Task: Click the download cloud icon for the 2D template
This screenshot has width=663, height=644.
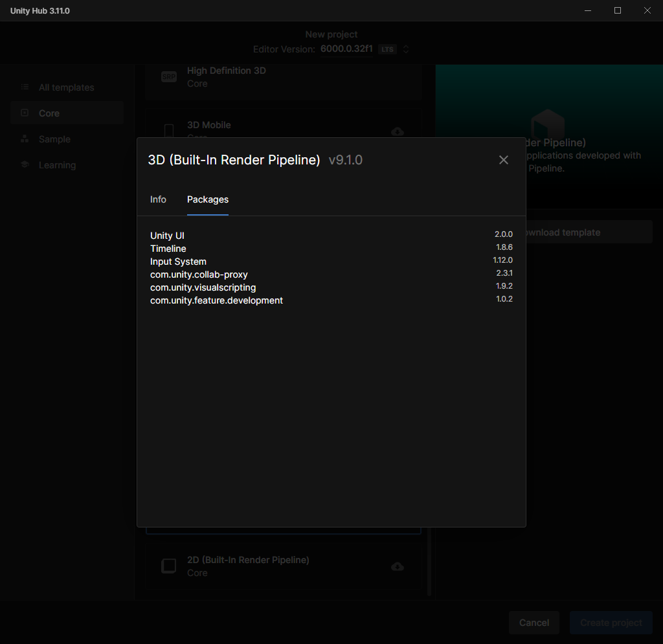Action: 397,566
